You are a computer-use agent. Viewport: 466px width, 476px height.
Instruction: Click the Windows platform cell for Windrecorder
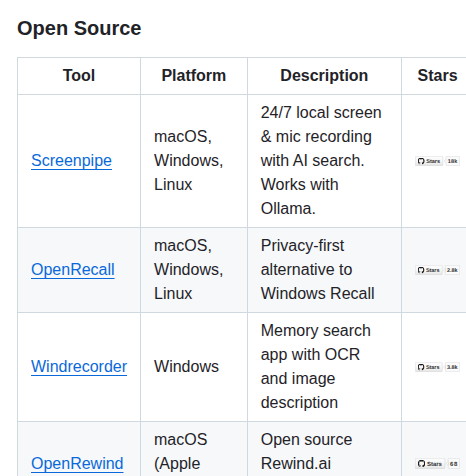pyautogui.click(x=186, y=367)
